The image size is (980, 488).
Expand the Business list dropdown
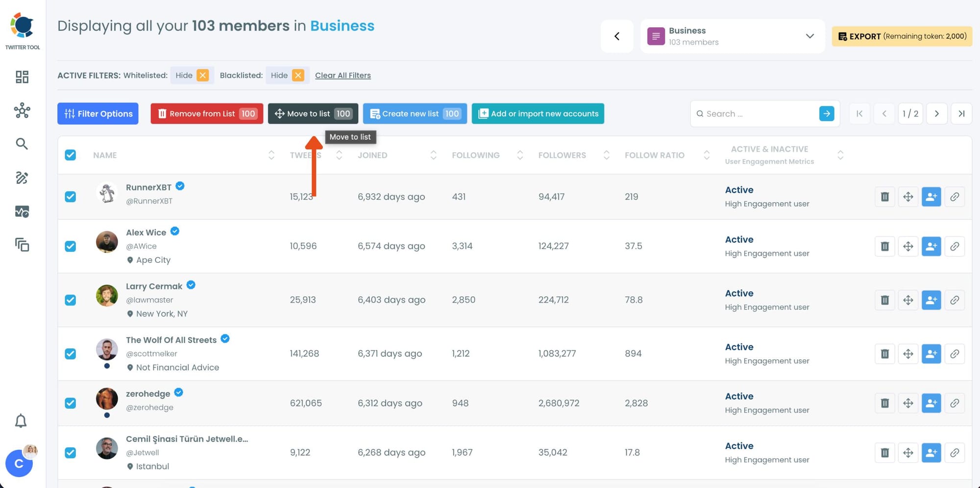click(x=810, y=36)
